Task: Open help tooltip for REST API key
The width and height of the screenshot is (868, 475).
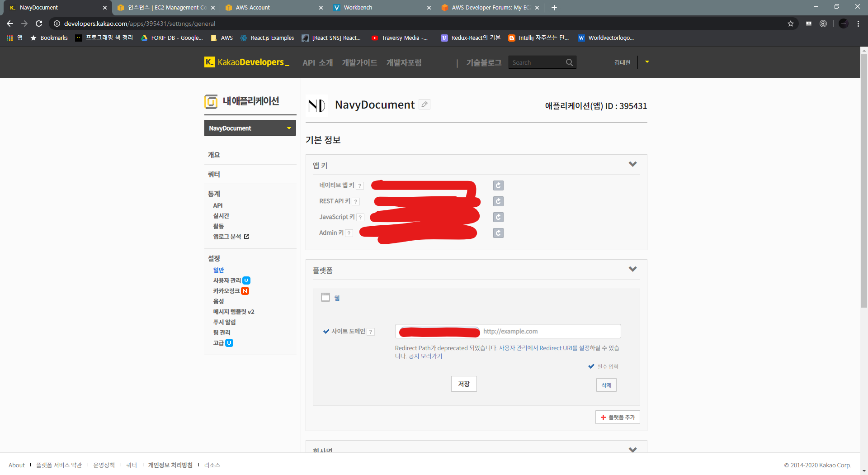Action: [356, 202]
